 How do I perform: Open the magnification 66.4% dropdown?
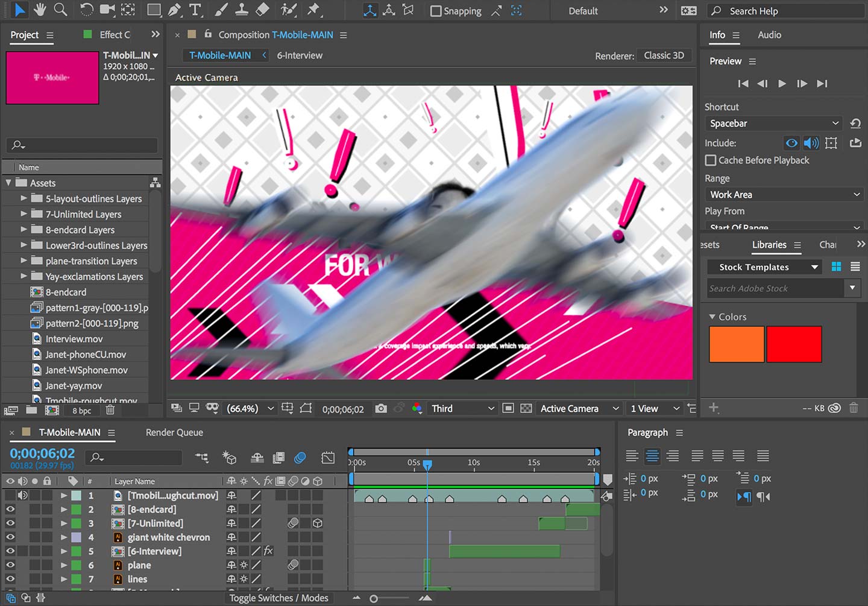[250, 409]
